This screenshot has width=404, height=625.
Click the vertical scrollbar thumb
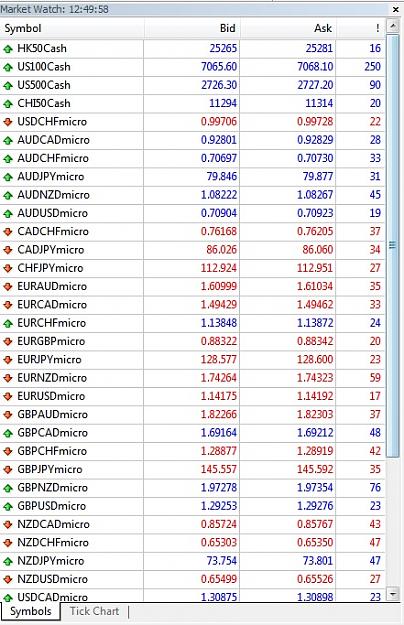coord(393,246)
